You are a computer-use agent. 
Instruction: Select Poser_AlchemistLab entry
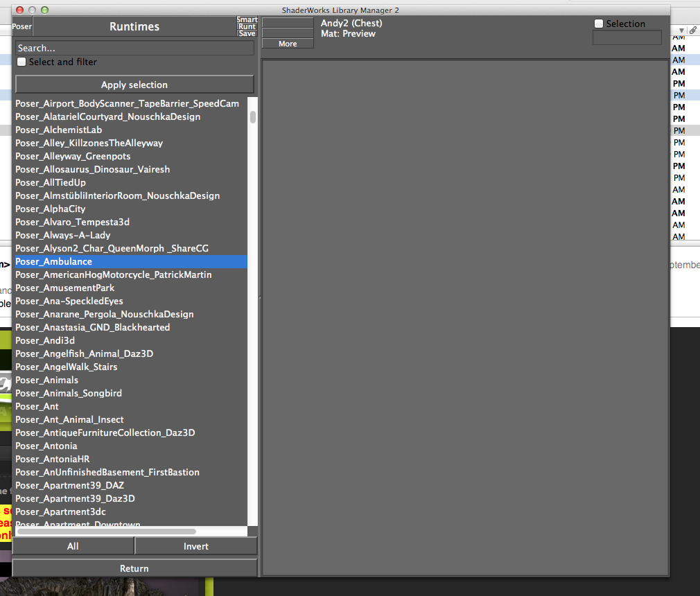[131, 130]
